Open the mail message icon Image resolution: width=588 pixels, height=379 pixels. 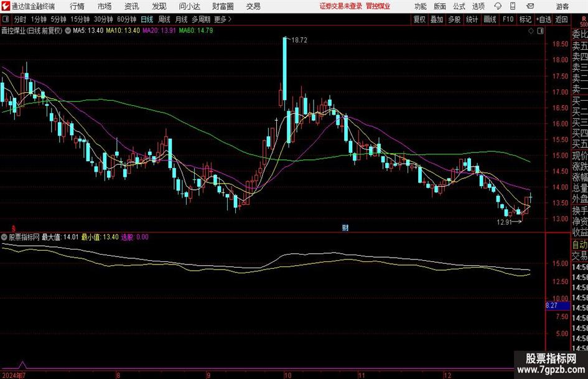coord(530,6)
